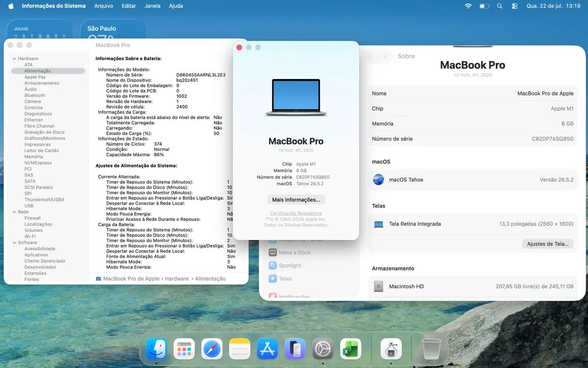
Task: Collapse the Hardware section in sidebar
Action: coord(14,59)
